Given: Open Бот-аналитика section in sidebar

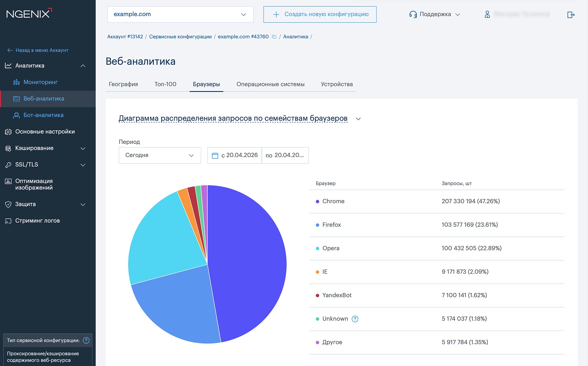Looking at the screenshot, I should 43,115.
